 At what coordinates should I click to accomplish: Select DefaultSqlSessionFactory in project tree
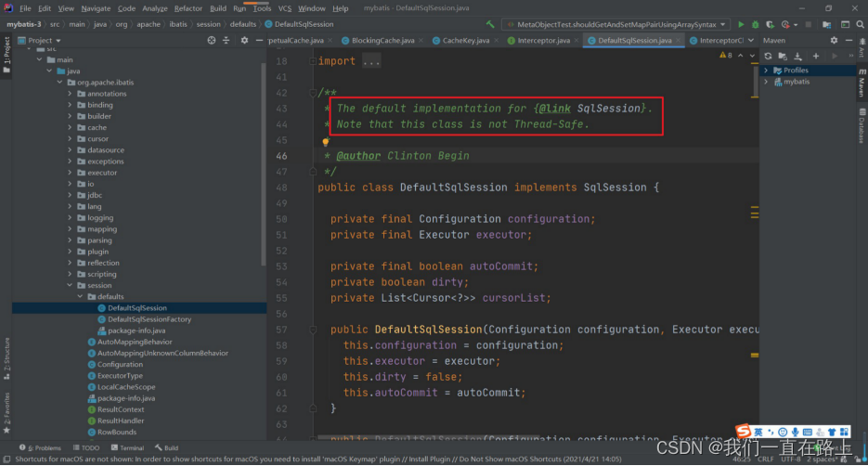(149, 319)
